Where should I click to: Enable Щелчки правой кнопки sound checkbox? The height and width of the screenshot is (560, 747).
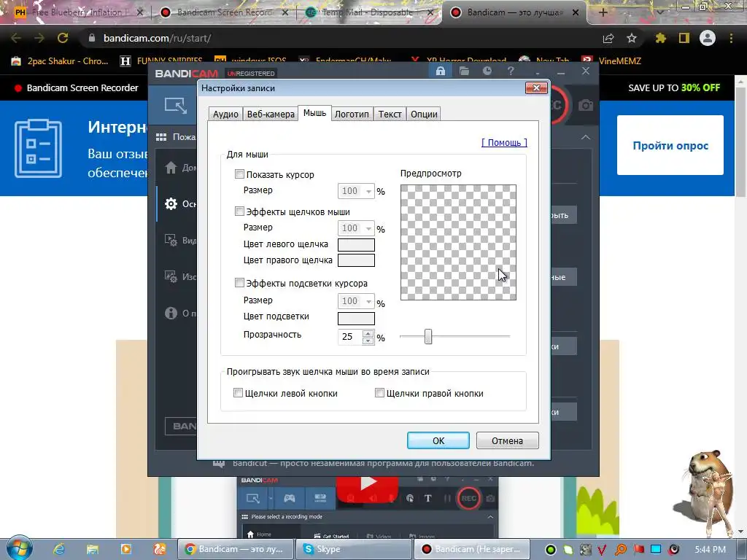coord(379,393)
